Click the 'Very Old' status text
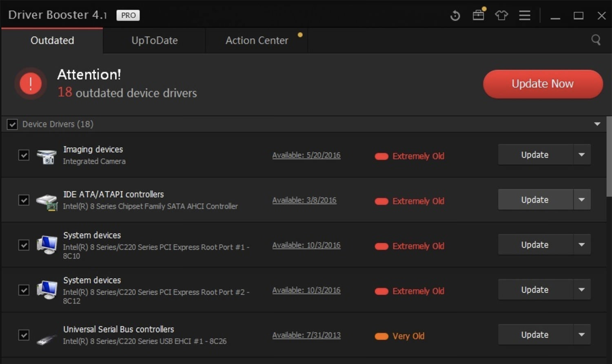This screenshot has height=364, width=612. (x=408, y=336)
